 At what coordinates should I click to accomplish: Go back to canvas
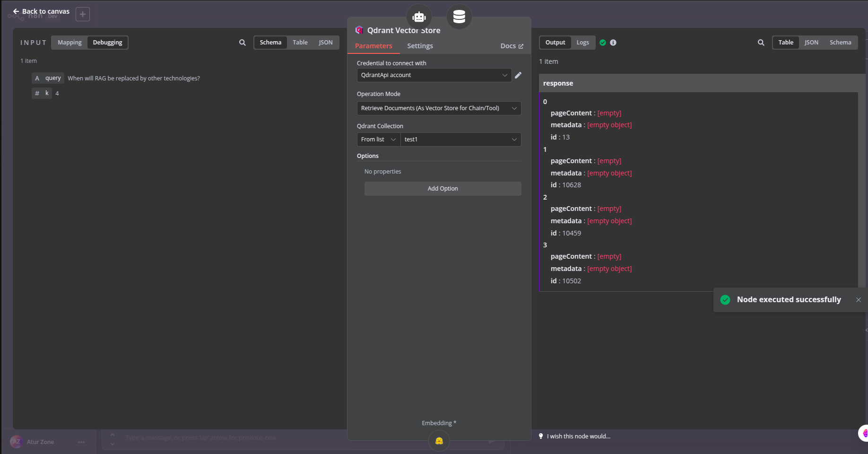[x=41, y=11]
